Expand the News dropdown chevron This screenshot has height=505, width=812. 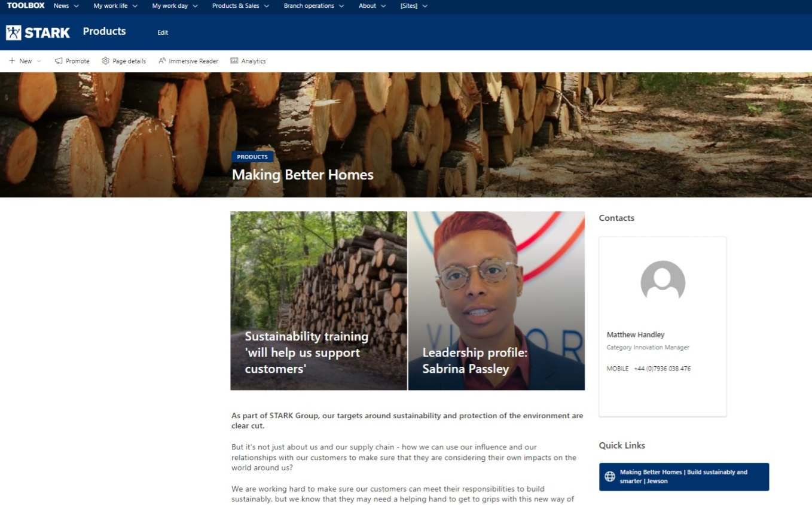[x=76, y=6]
